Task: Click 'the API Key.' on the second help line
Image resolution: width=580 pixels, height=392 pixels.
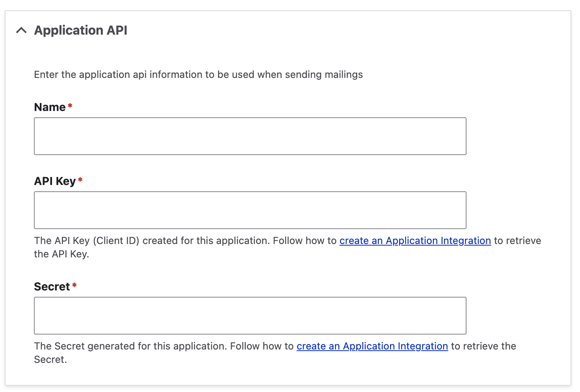Action: click(x=61, y=254)
